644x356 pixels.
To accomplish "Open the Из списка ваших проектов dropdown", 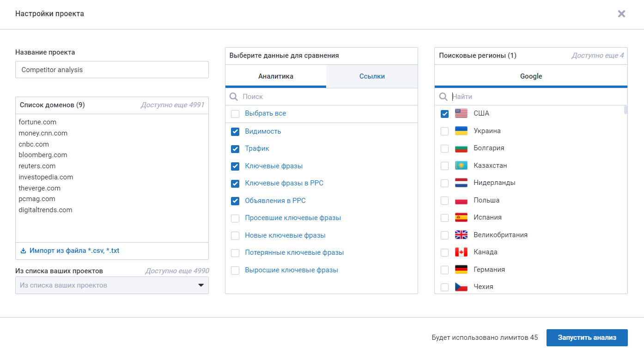I will tap(112, 285).
